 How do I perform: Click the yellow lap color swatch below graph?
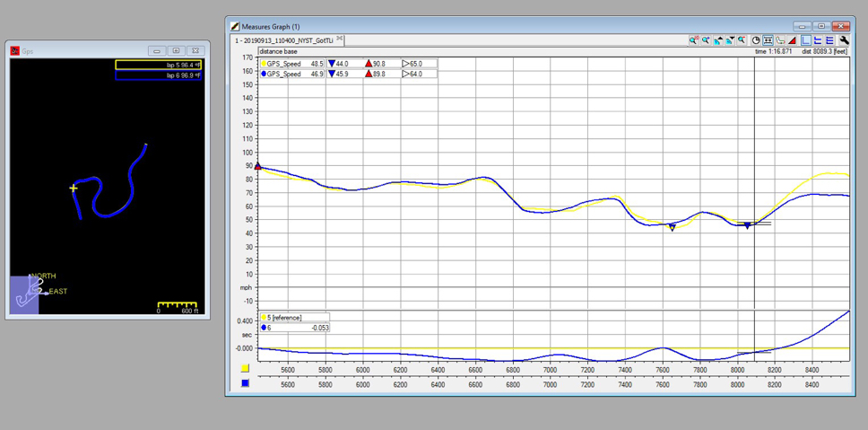point(245,368)
